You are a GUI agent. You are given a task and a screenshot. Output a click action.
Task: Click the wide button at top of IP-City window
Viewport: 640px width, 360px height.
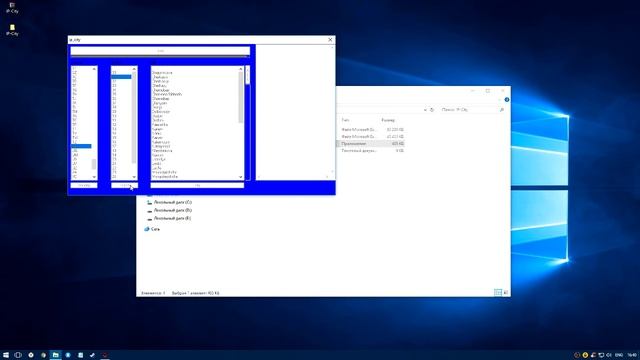[160, 51]
